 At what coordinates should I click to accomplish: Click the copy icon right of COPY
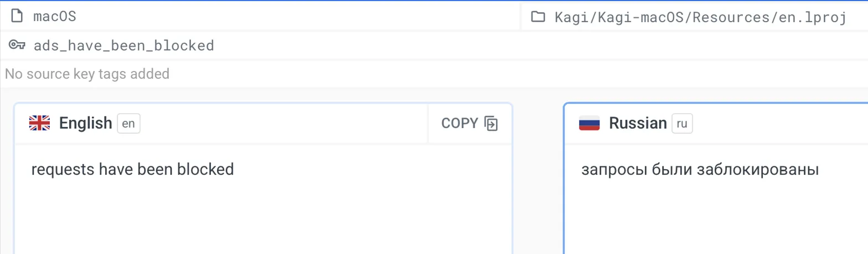[x=491, y=123]
